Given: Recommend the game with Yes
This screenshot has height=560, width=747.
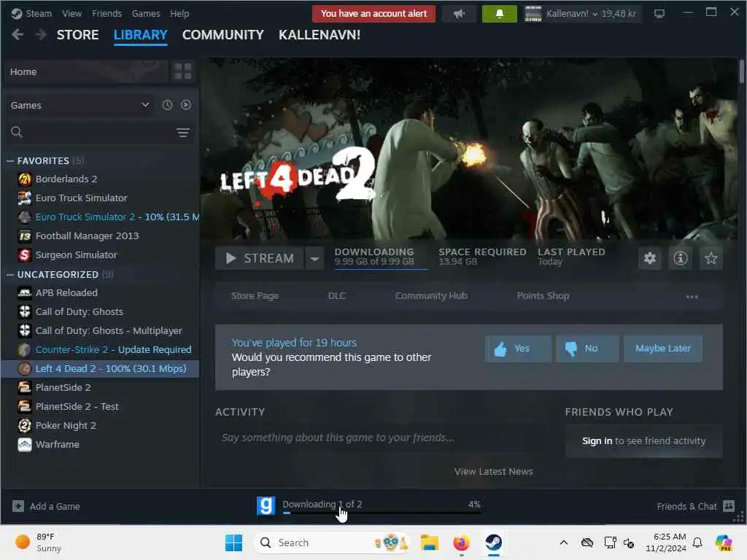Looking at the screenshot, I should 519,349.
